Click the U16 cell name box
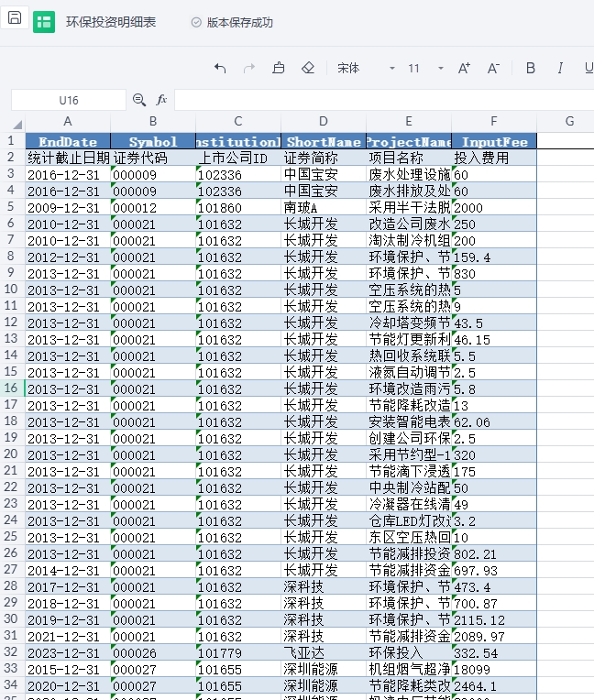 pos(68,100)
